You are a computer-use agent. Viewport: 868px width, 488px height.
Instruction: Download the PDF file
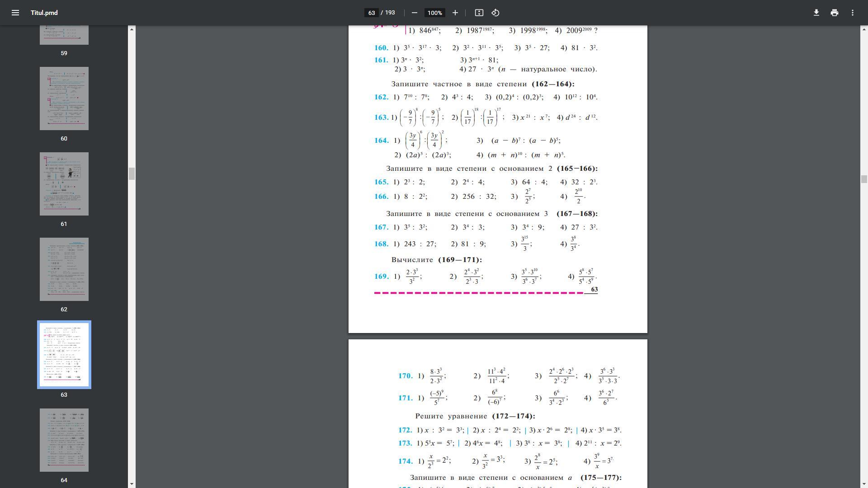tap(816, 13)
